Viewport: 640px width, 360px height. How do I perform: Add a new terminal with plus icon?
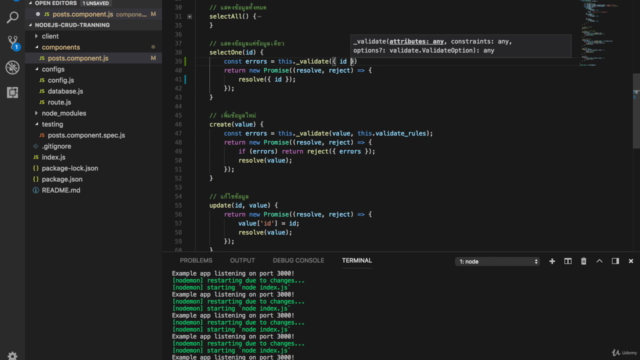click(x=552, y=261)
